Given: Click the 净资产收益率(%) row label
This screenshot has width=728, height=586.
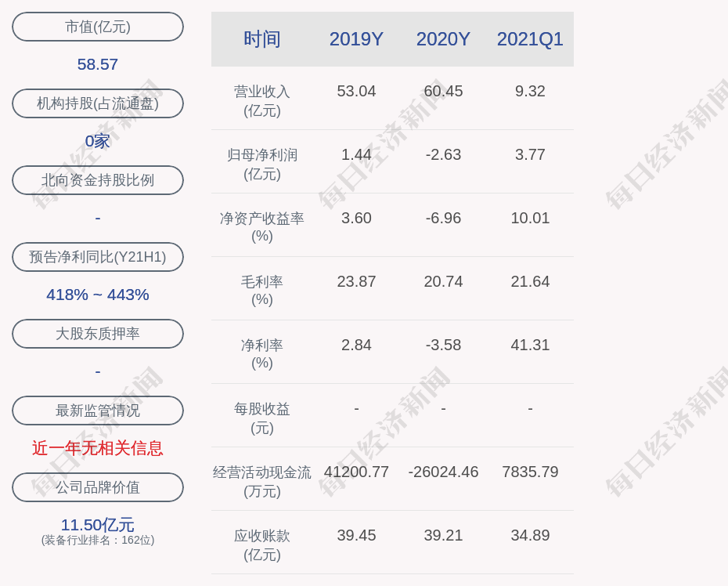Looking at the screenshot, I should click(x=262, y=226).
